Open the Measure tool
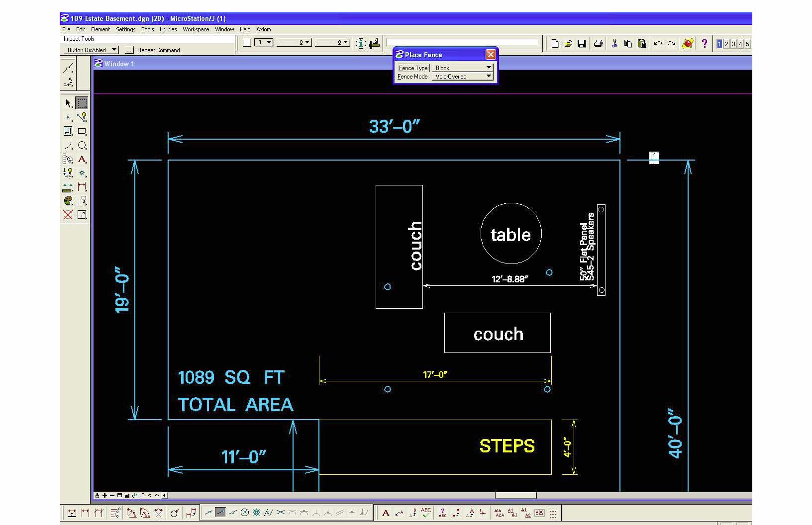 (68, 187)
